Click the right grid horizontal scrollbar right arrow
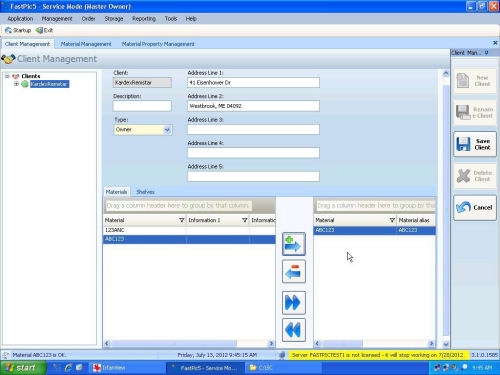Viewport: 500px width, 375px height. pos(431,343)
